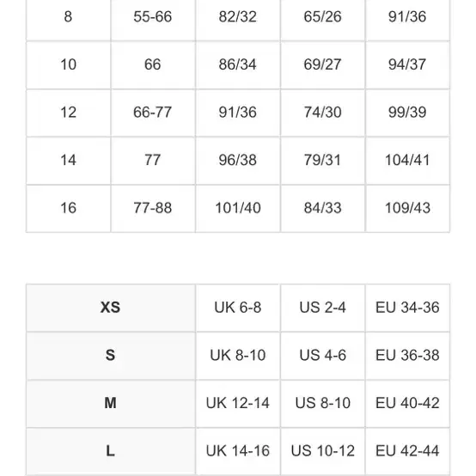
Task: Select the UK 12-14 cell
Action: [238, 404]
